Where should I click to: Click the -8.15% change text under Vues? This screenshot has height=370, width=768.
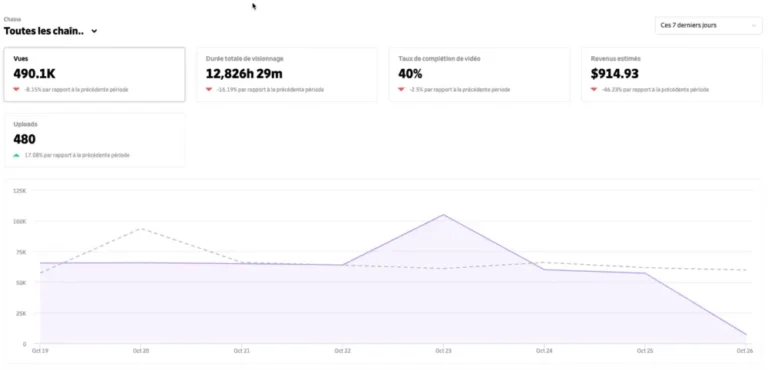click(x=76, y=90)
